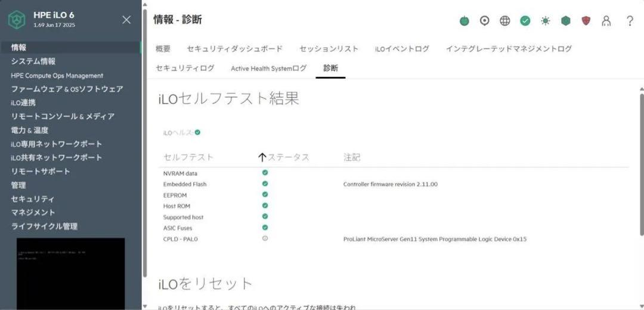Open セキュリティ in the sidebar
644x310 pixels.
[x=32, y=199]
